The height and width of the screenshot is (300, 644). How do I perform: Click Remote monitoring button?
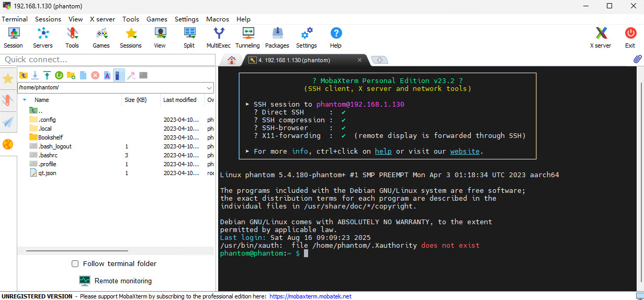pos(116,281)
